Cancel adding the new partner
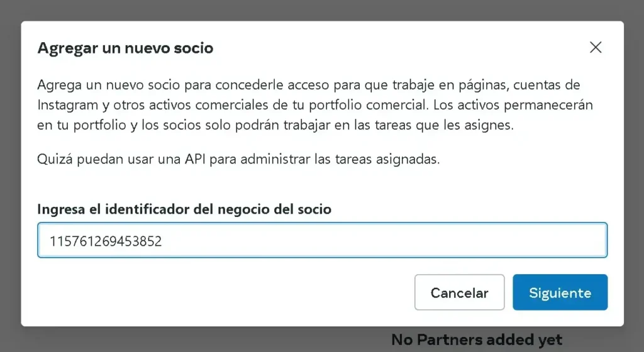 click(459, 292)
